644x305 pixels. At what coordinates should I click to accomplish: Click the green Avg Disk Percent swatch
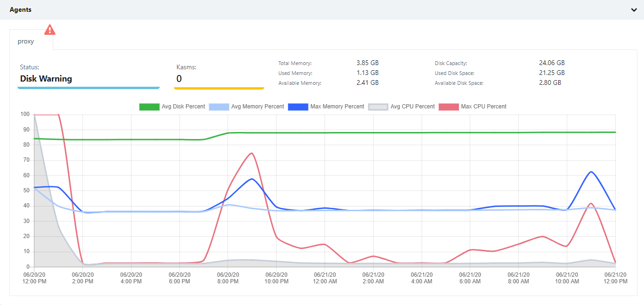tap(149, 107)
